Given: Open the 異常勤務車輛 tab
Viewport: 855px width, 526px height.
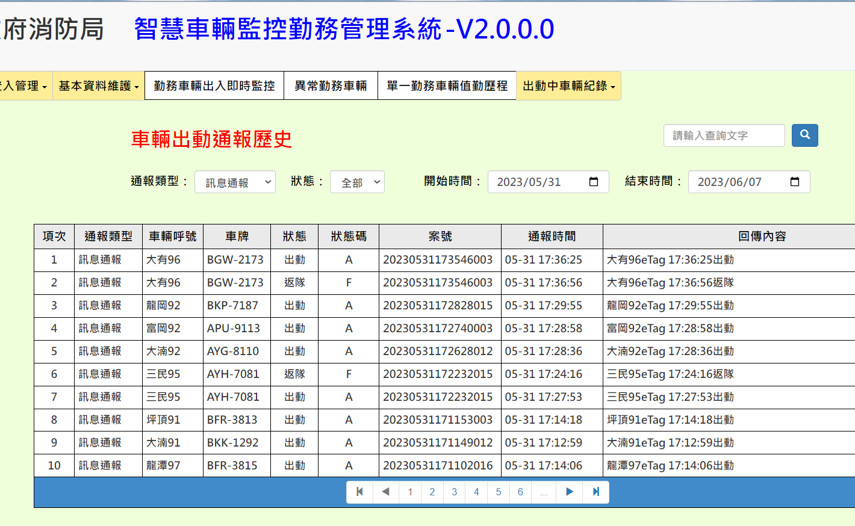Looking at the screenshot, I should [x=330, y=87].
